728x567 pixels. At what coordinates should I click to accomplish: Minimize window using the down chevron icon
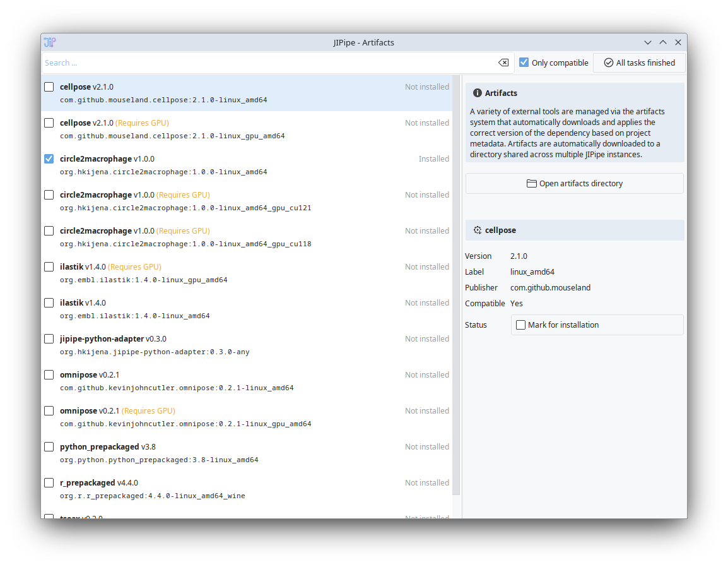(647, 42)
